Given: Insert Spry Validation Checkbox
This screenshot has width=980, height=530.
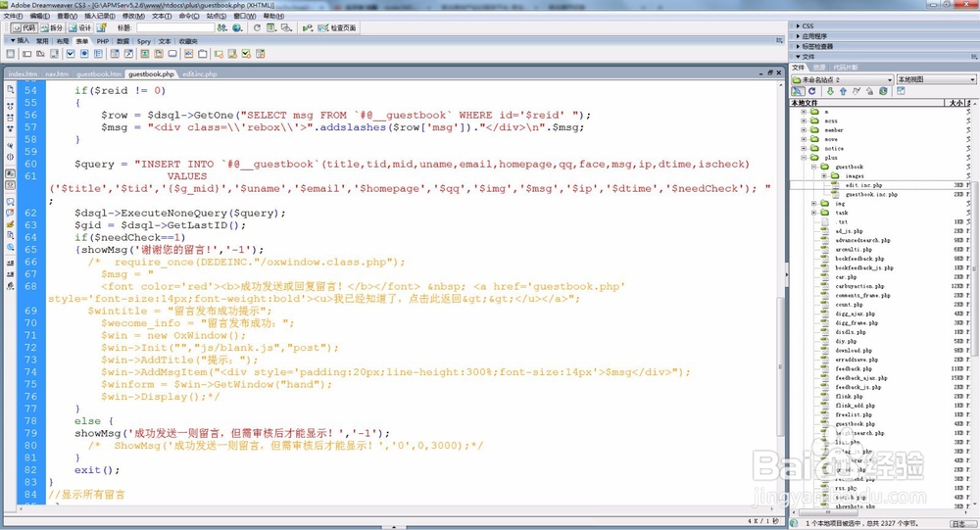Looking at the screenshot, I should (246, 54).
